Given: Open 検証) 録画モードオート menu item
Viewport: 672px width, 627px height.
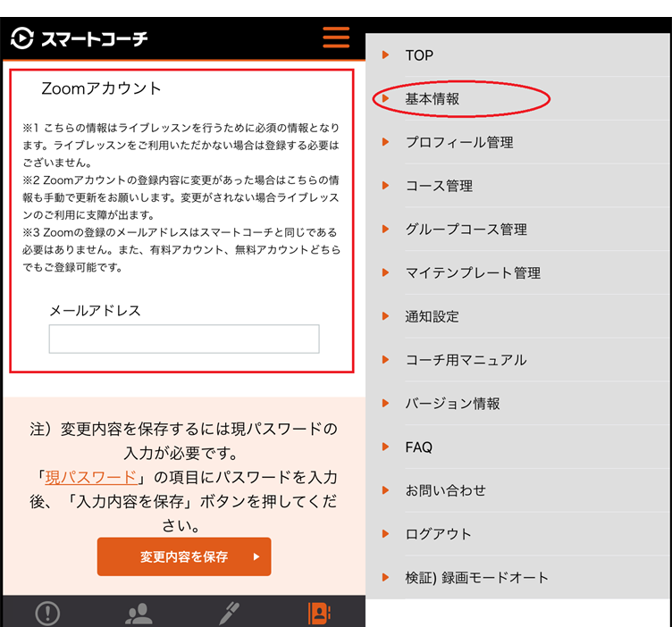Looking at the screenshot, I should click(x=517, y=577).
